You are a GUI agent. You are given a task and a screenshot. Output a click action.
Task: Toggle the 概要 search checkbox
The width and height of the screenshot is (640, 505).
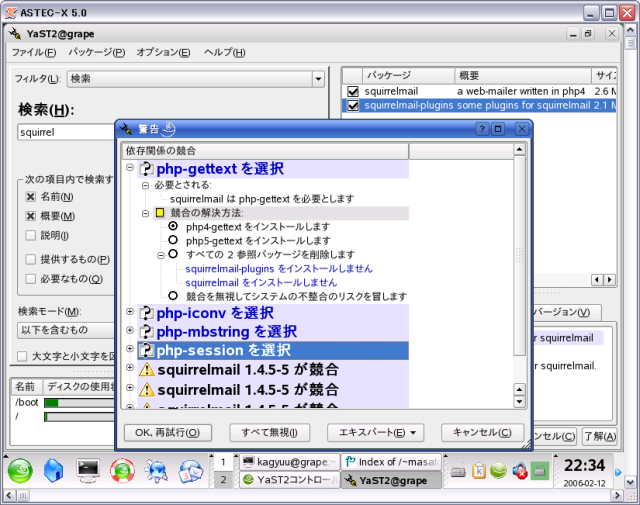click(x=31, y=216)
